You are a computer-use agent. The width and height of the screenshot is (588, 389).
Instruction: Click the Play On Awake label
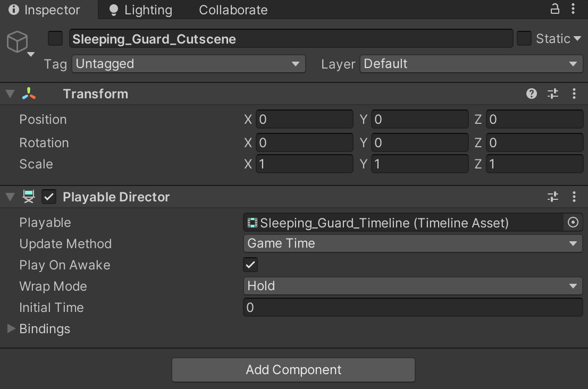[65, 265]
